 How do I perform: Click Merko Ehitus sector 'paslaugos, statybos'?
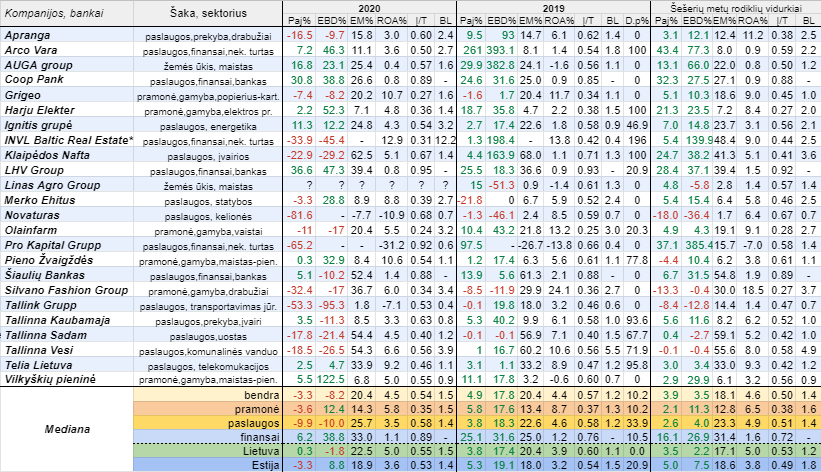[208, 202]
